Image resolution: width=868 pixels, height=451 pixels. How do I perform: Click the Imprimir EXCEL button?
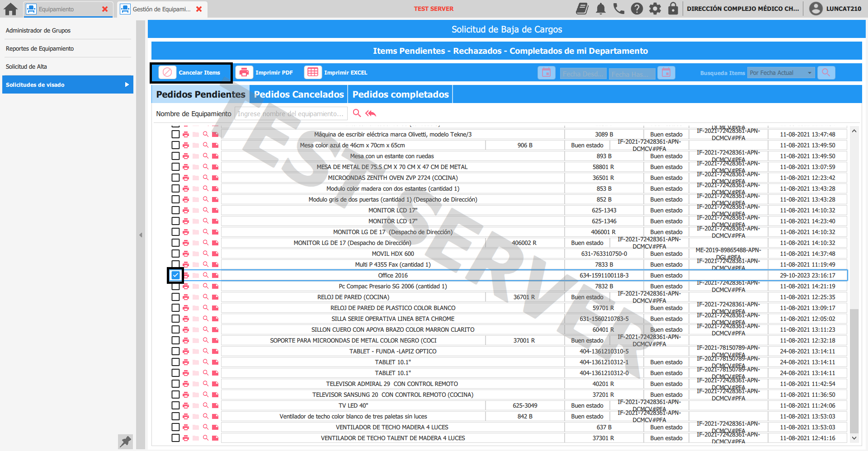tap(336, 73)
